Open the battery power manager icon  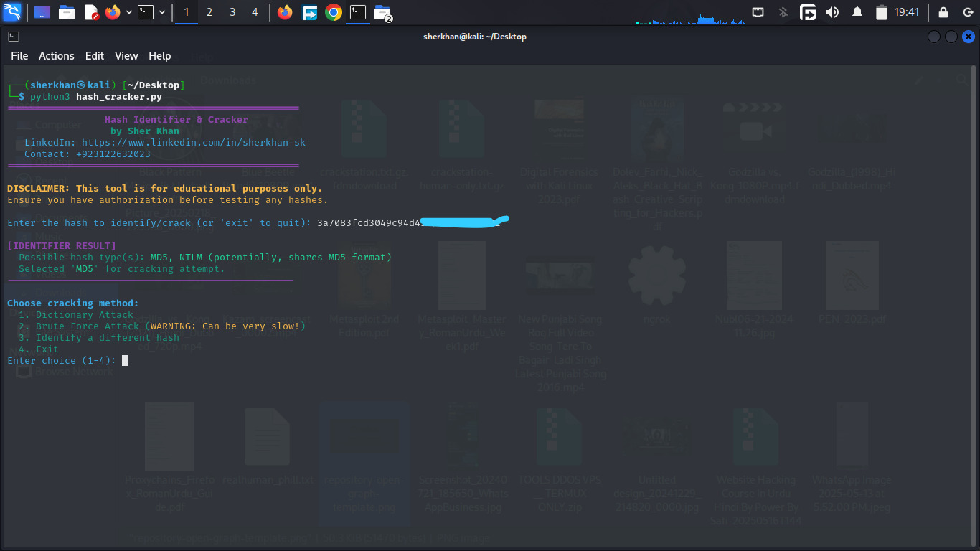(882, 12)
